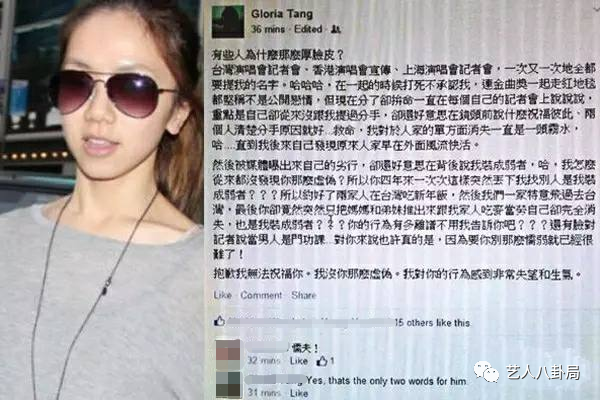Click the blurred liker names before '15 others'

(x=311, y=322)
